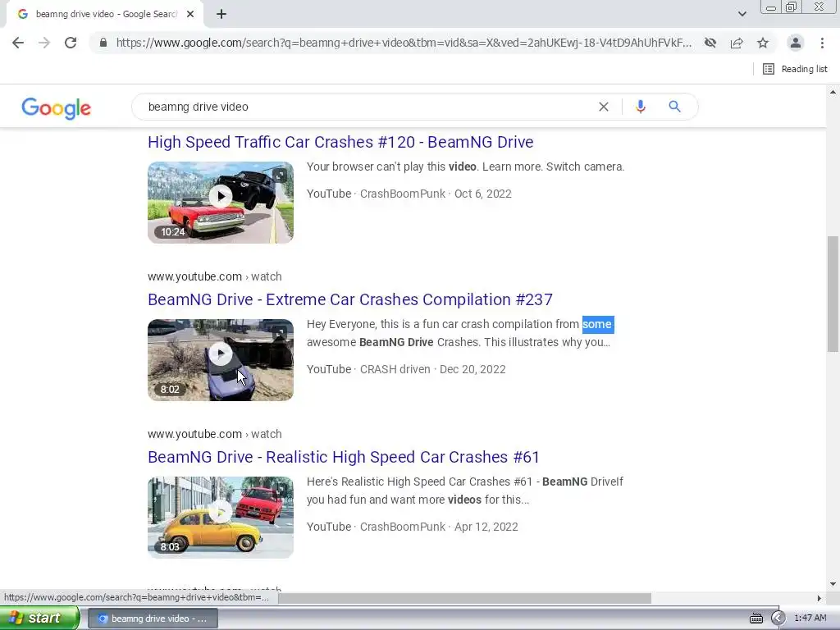Click the address bar URL
The width and height of the screenshot is (840, 630).
pos(403,43)
